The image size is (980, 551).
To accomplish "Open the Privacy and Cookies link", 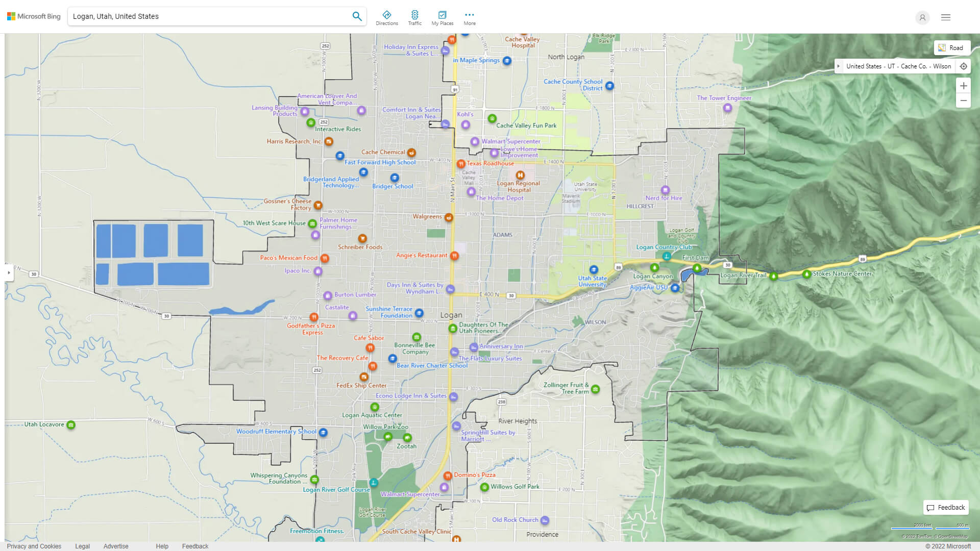I will point(34,546).
